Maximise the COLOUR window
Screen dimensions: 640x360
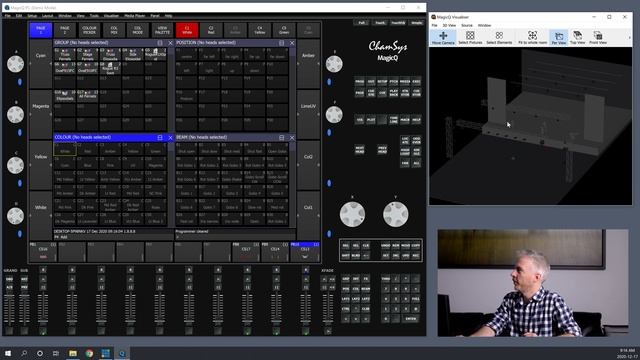(x=160, y=138)
